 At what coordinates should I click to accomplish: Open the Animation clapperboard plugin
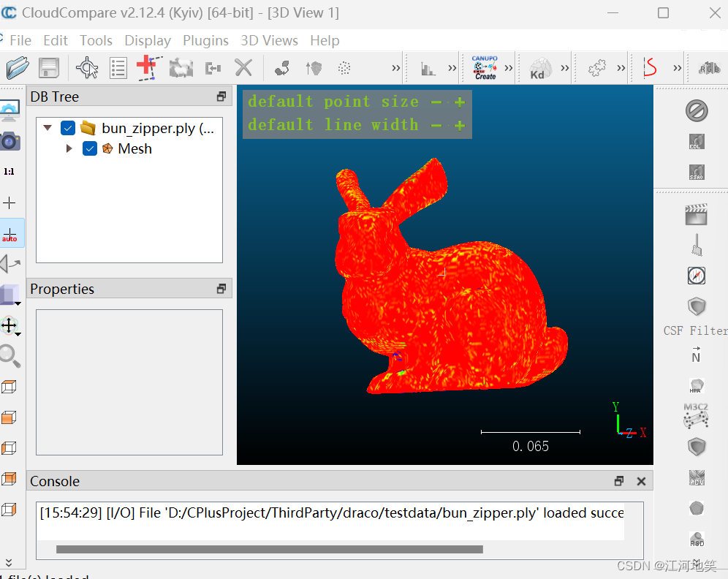click(696, 214)
